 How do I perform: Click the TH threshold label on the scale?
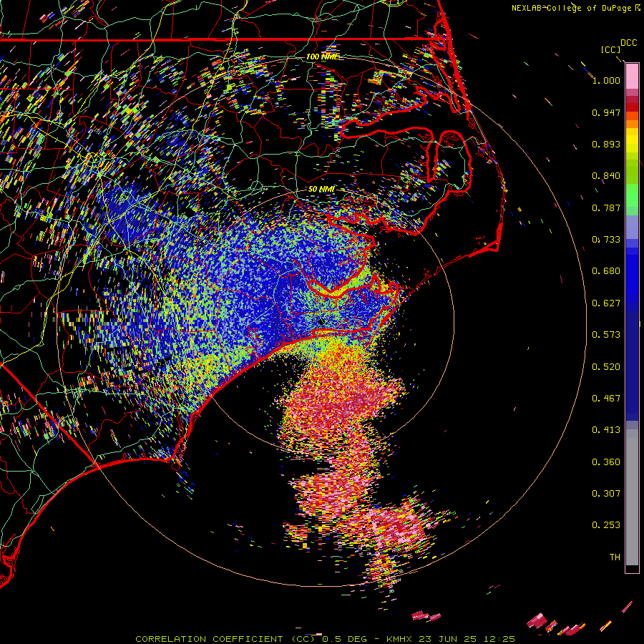pos(615,557)
